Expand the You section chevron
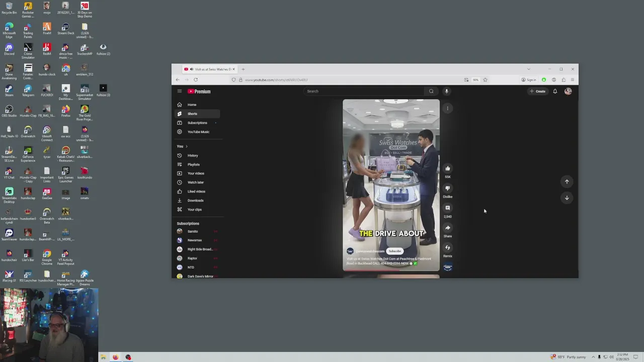The height and width of the screenshot is (362, 644). click(187, 146)
